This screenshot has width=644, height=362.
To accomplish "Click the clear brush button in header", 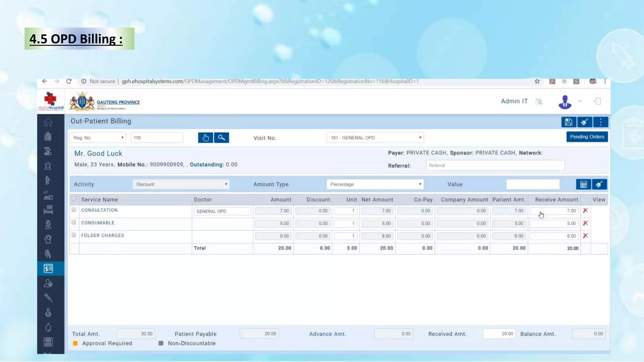I will click(585, 122).
